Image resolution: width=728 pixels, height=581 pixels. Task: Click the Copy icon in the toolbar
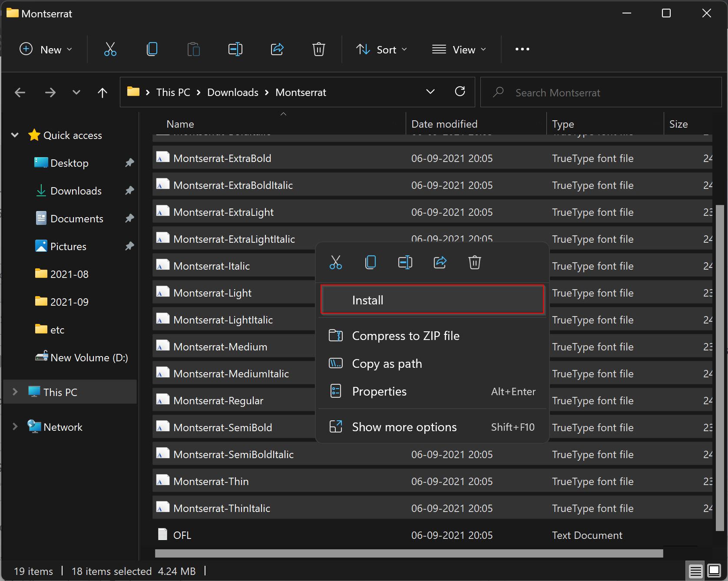152,49
